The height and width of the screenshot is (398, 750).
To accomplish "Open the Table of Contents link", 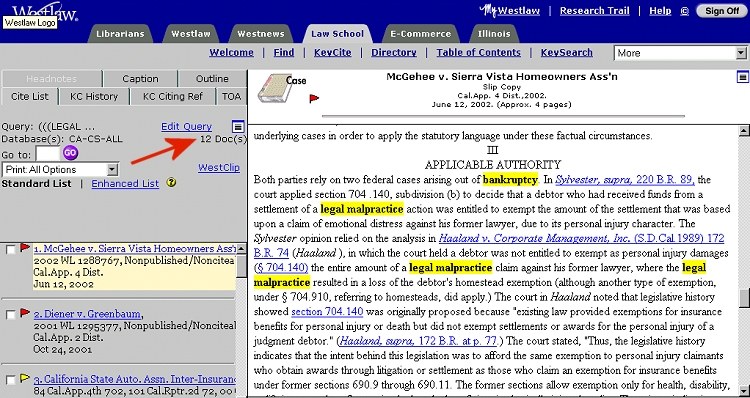I will point(478,53).
